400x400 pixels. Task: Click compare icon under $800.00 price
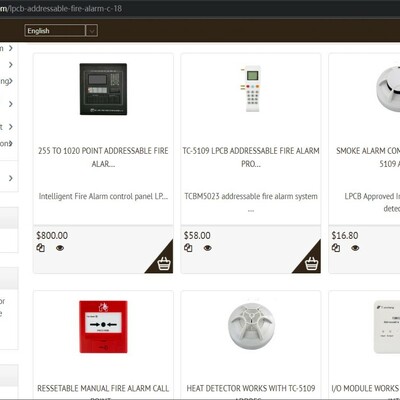pos(41,248)
